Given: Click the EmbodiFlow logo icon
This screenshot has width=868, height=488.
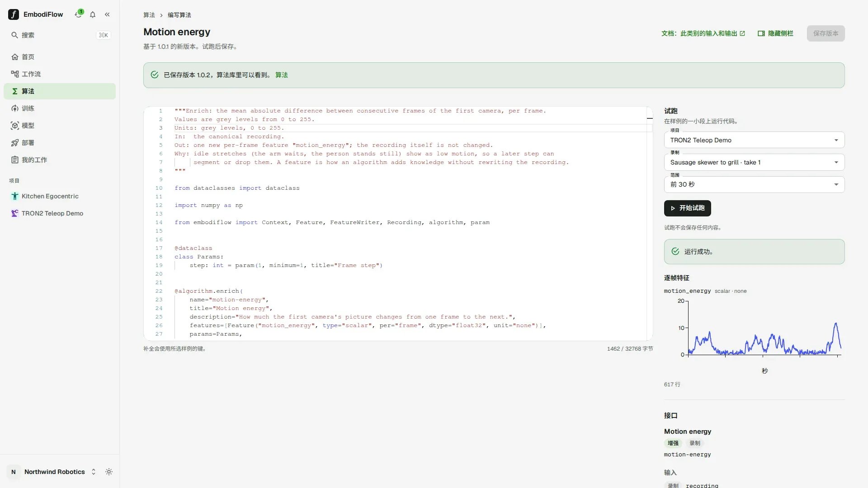Looking at the screenshot, I should (14, 14).
